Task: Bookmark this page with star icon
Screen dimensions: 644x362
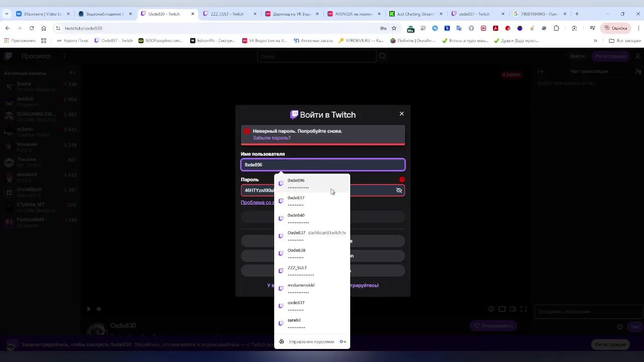Action: tap(394, 28)
